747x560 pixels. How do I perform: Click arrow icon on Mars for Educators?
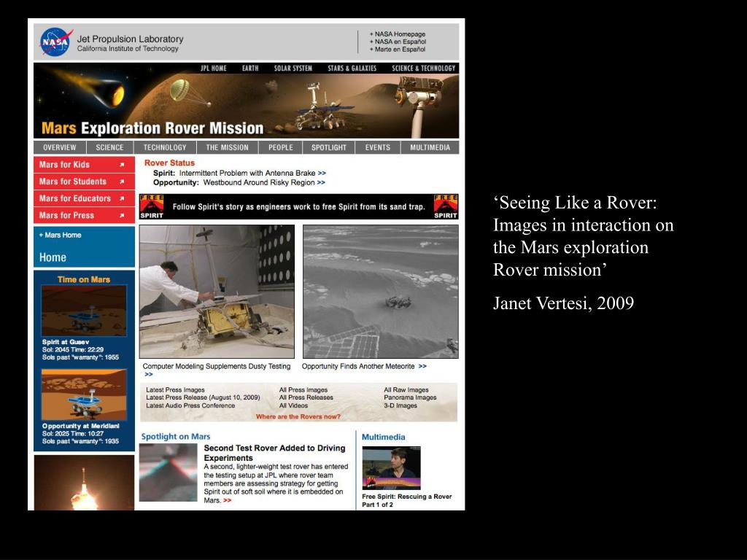(x=122, y=198)
